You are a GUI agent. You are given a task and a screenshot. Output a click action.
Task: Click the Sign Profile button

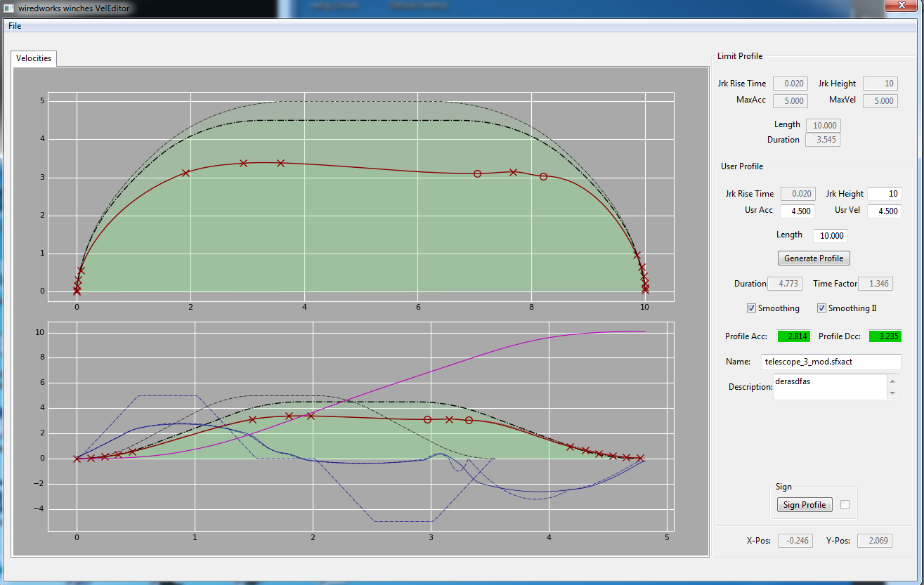pyautogui.click(x=805, y=504)
